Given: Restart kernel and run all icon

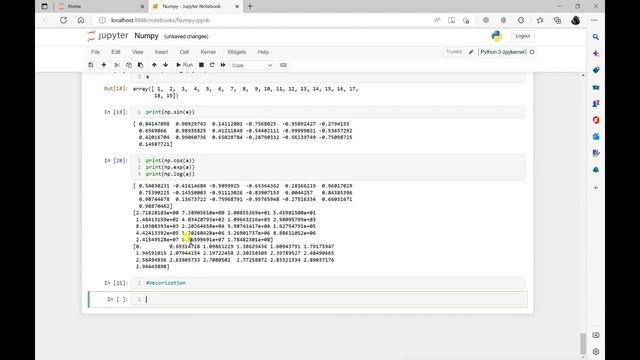Looking at the screenshot, I should (223, 65).
